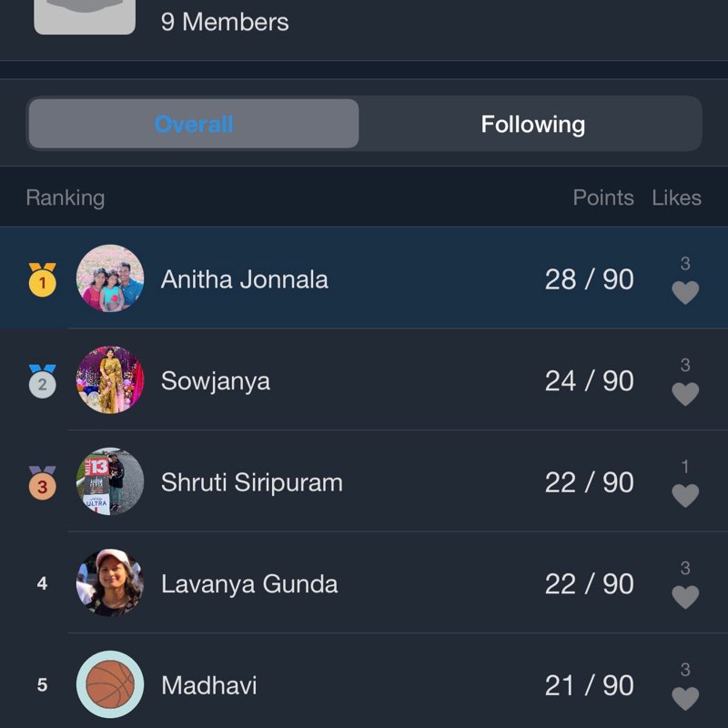Open Lavanya Gunda's profile photo
The image size is (728, 728).
[x=110, y=582]
